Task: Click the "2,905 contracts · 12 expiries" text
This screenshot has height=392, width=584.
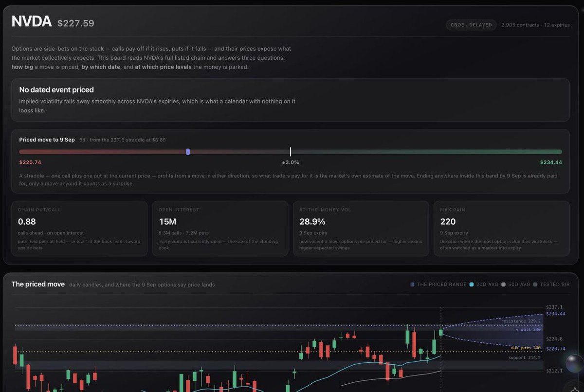Action: point(535,25)
